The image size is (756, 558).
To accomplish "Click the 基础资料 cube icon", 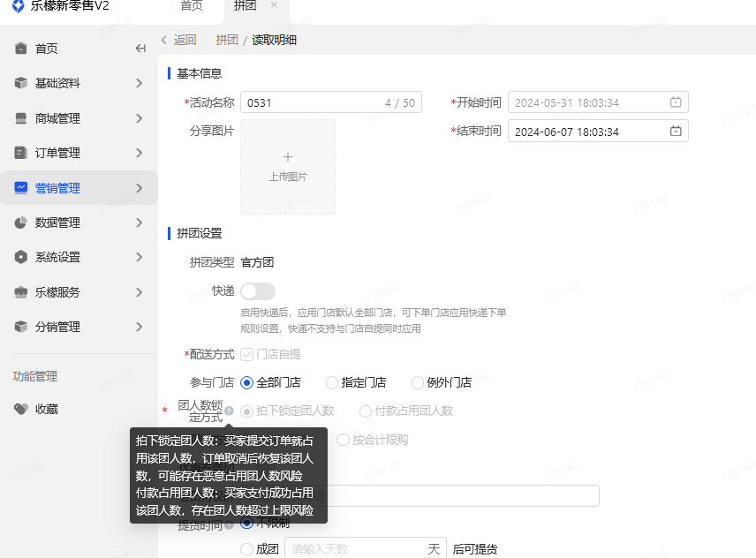I will [x=20, y=83].
